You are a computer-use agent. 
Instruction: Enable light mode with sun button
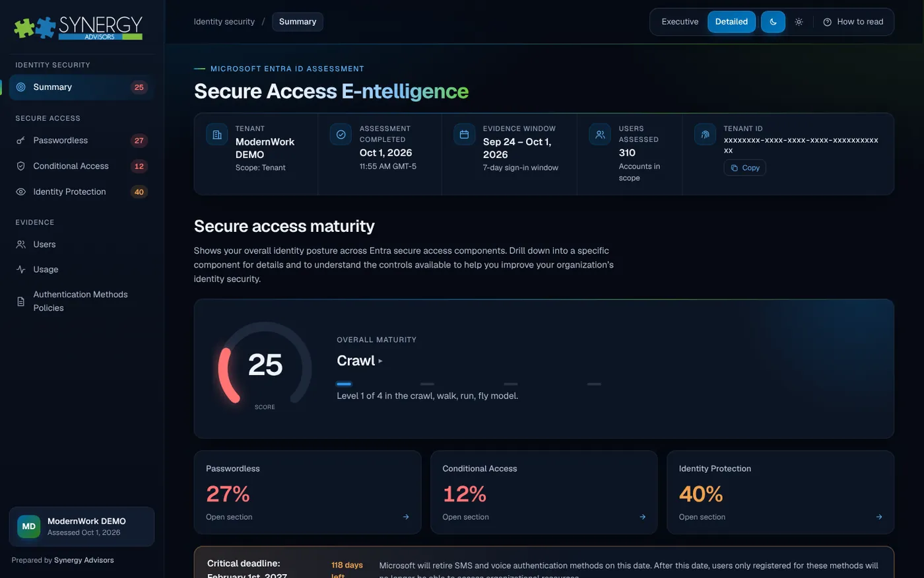pyautogui.click(x=799, y=22)
